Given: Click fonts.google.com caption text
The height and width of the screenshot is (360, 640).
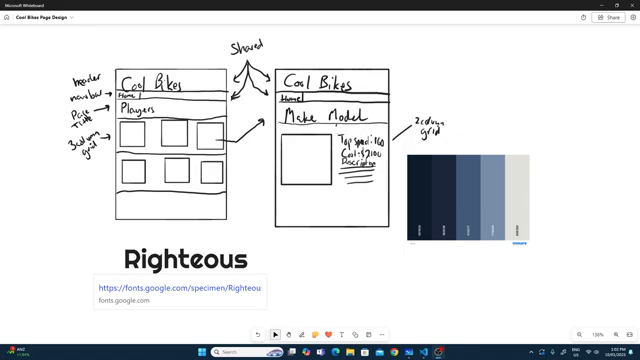Looking at the screenshot, I should coord(124,300).
